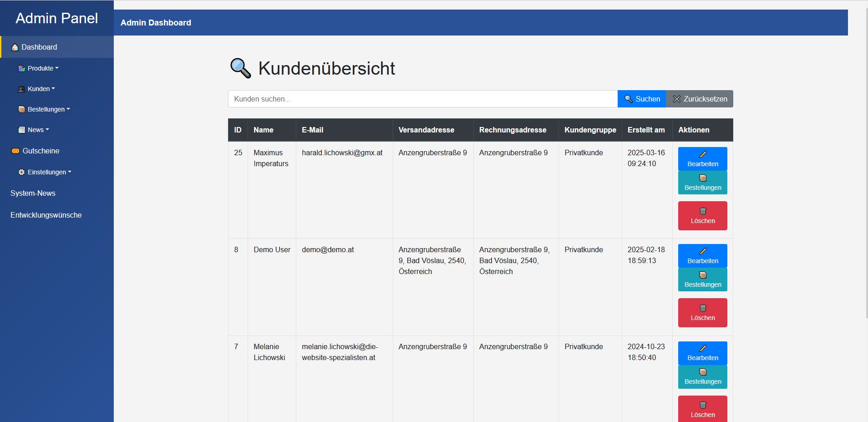Click the house icon beside Dashboard
868x422 pixels.
point(15,47)
